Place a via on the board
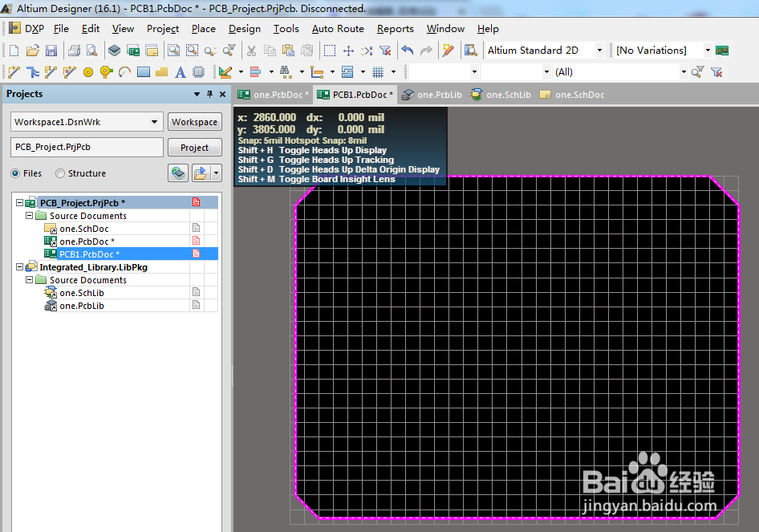 (x=106, y=72)
